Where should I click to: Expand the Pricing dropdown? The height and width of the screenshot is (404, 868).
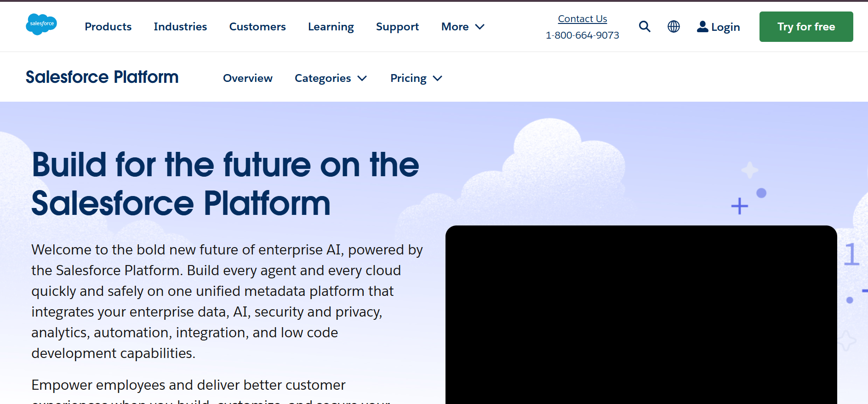[417, 79]
